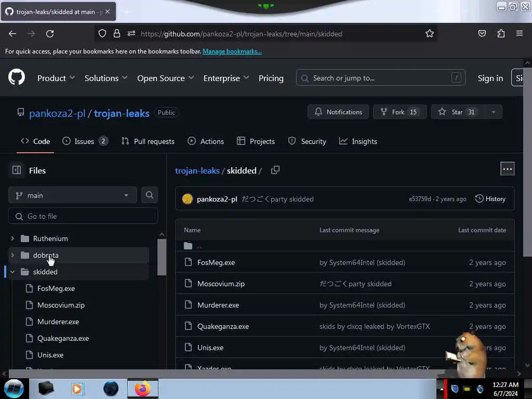The height and width of the screenshot is (399, 532).
Task: Open Firefox from the taskbar
Action: (143, 389)
